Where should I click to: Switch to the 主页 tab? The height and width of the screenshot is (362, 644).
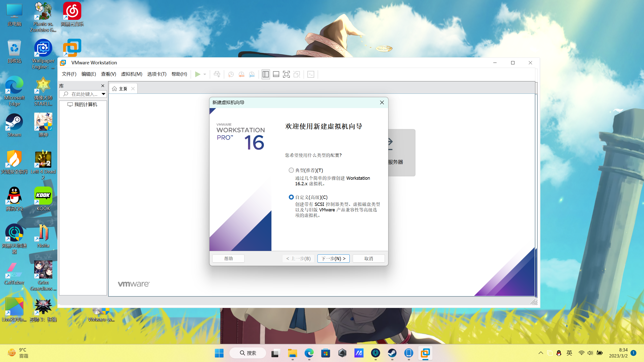click(x=123, y=89)
